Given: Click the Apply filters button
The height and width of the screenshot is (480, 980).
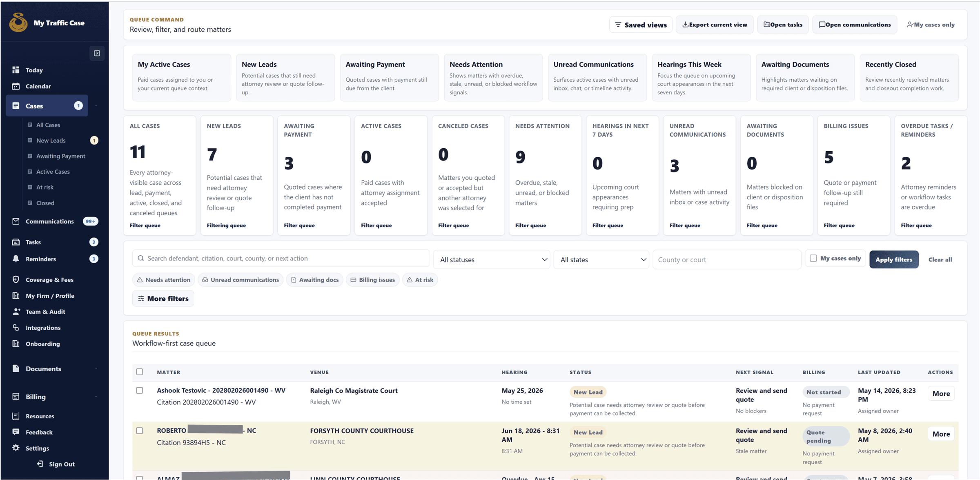Looking at the screenshot, I should coord(894,260).
